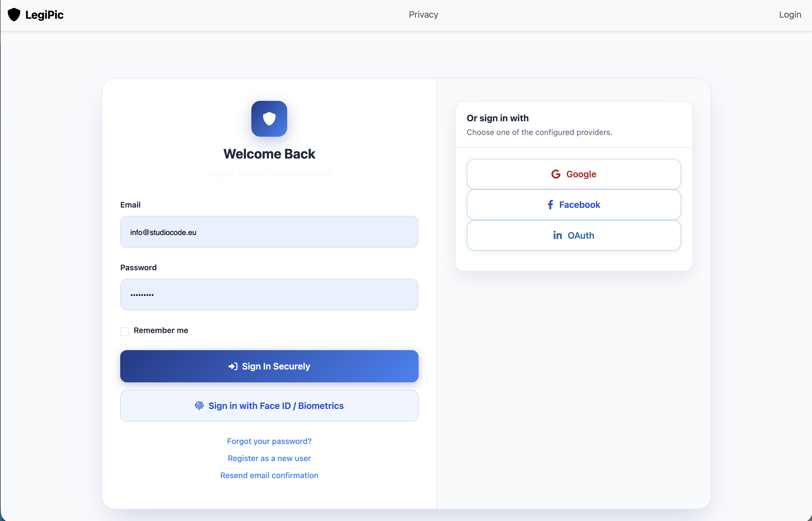Click the LegiPic shield logo in the navbar
This screenshot has height=521, width=812.
click(14, 15)
